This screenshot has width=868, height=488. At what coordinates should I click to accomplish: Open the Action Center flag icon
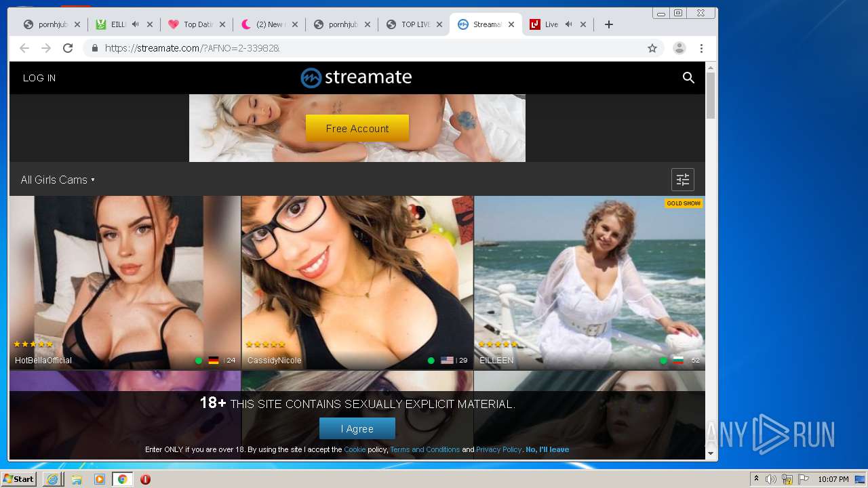click(804, 479)
